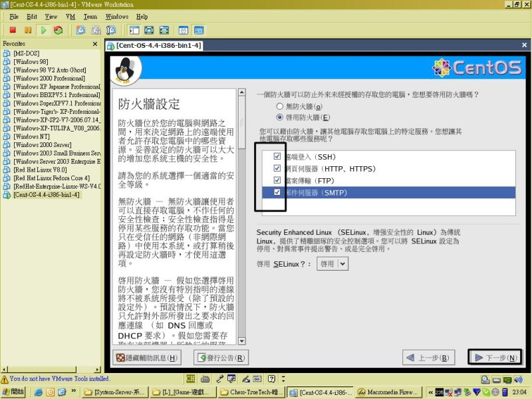Select [Red Hat Linux V8.0] in Favorites
This screenshot has width=532, height=399.
(40, 170)
